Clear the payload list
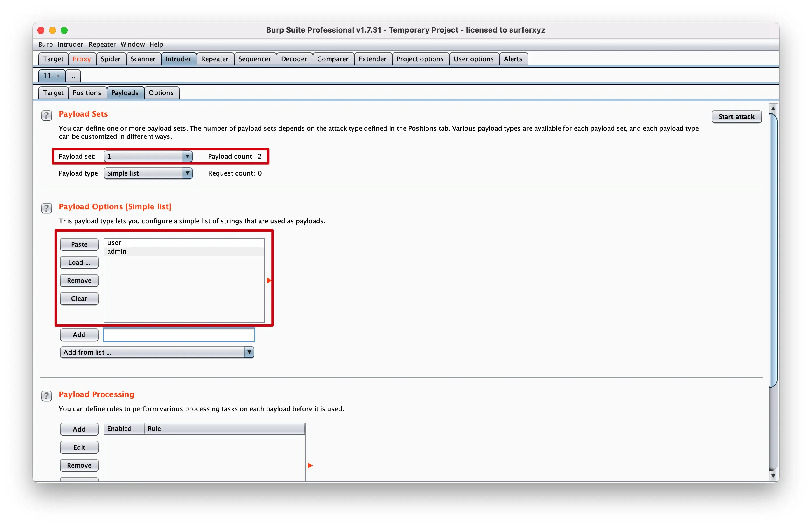This screenshot has width=812, height=526. click(x=79, y=299)
